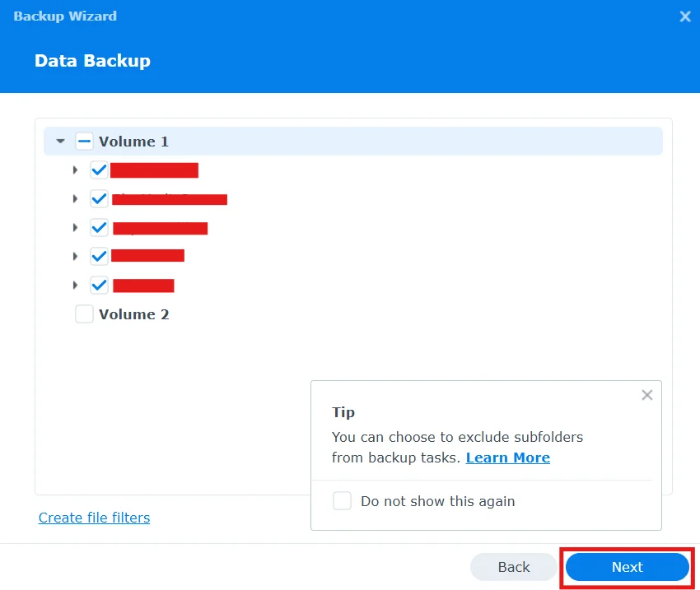This screenshot has width=700, height=590.
Task: Uncheck the third folder's backup checkbox
Action: pos(99,227)
